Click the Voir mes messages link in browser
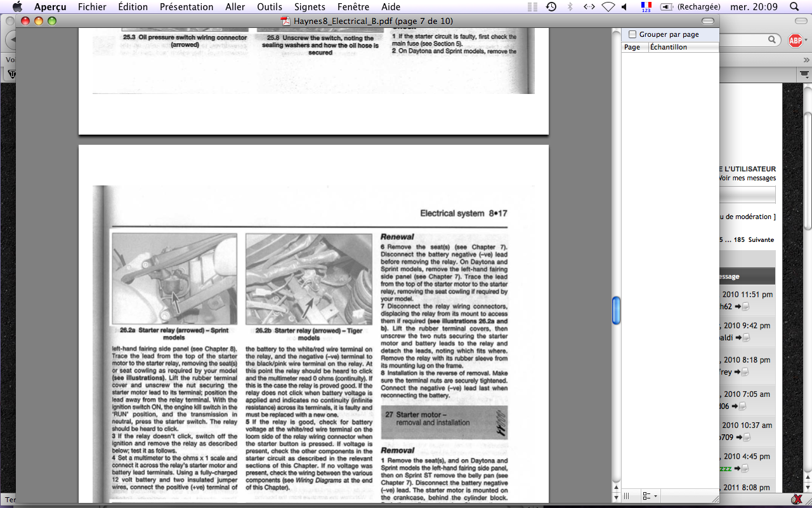Screen dimensions: 812x508 747,178
